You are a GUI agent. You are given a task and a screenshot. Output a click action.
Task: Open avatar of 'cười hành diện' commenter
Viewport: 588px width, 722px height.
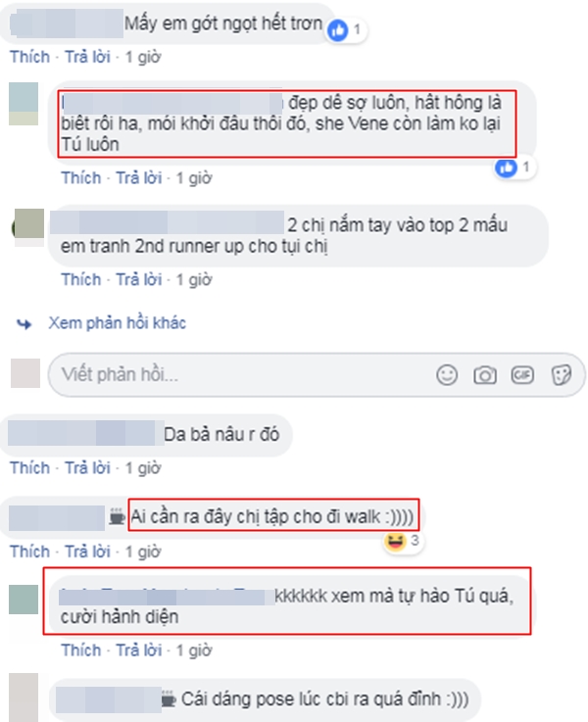point(24,600)
